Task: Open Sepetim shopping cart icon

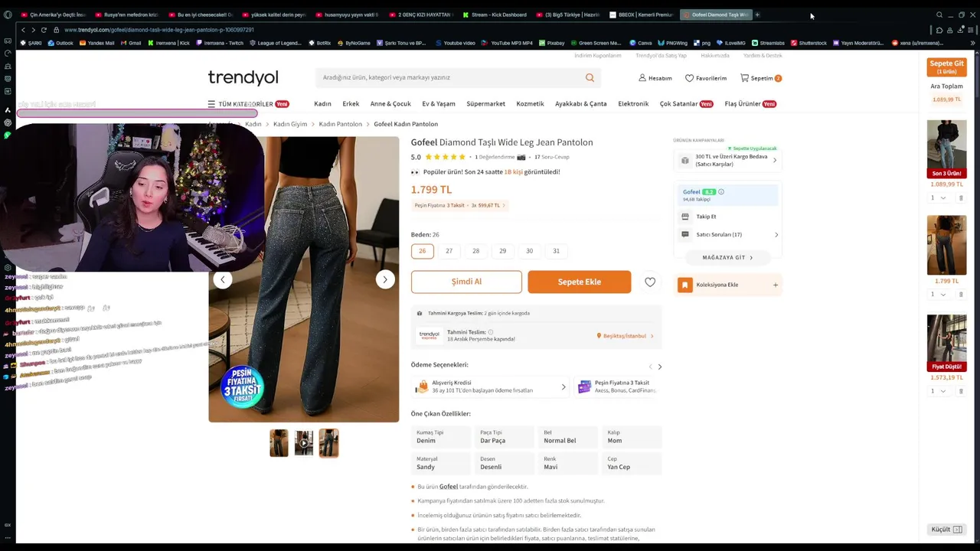Action: click(744, 78)
